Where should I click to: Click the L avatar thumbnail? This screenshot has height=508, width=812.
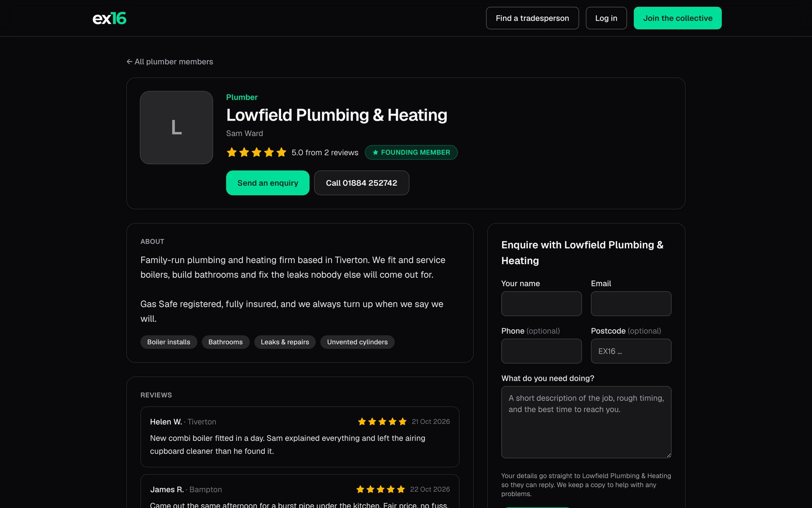[176, 127]
